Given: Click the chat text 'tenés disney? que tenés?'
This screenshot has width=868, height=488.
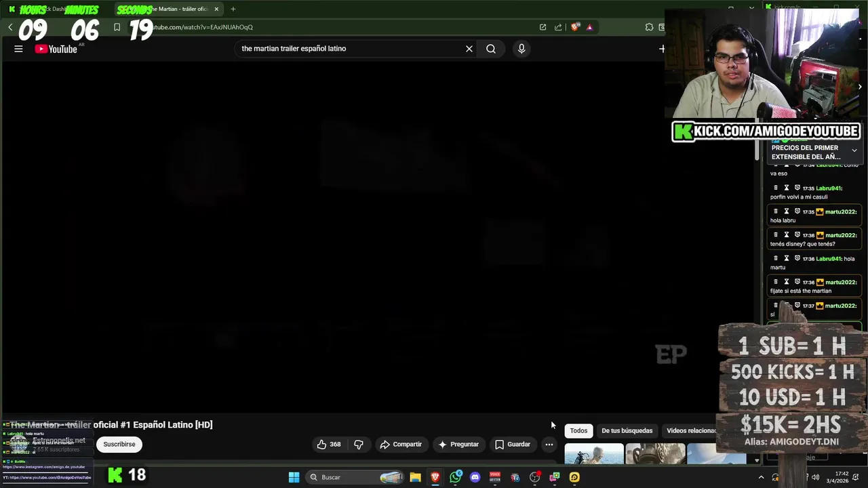Looking at the screenshot, I should pos(803,244).
